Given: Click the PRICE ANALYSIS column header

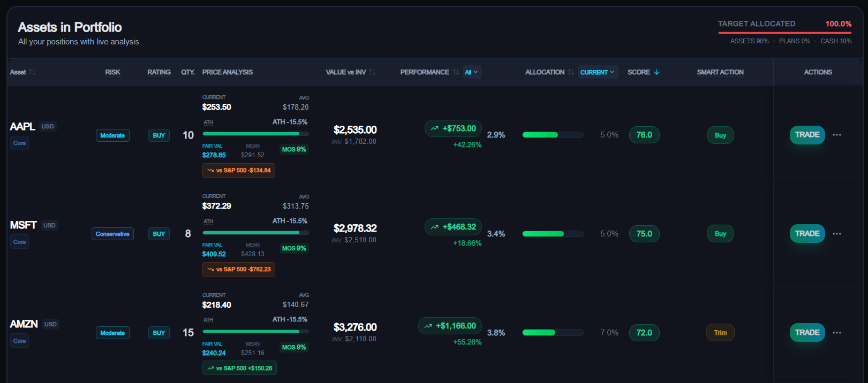Looking at the screenshot, I should (228, 72).
